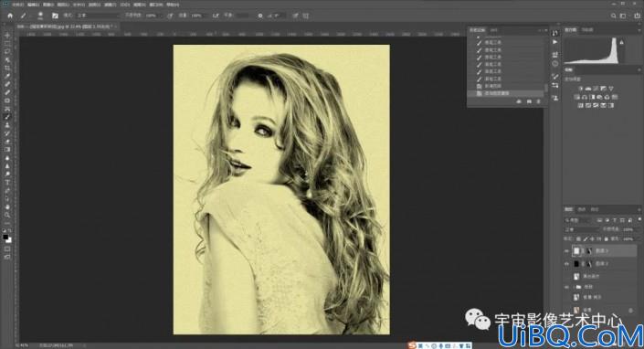Create new document from current history state
Image resolution: width=644 pixels, height=349 pixels.
[519, 101]
